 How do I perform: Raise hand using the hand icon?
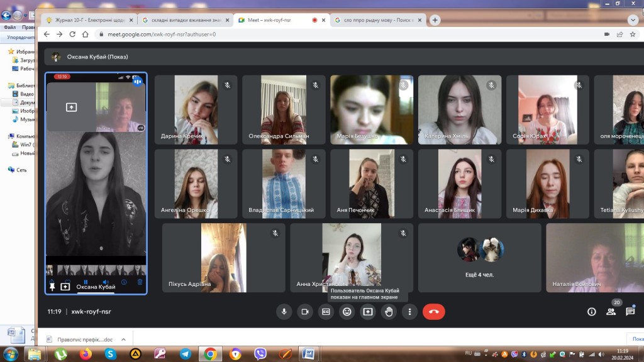pos(389,311)
